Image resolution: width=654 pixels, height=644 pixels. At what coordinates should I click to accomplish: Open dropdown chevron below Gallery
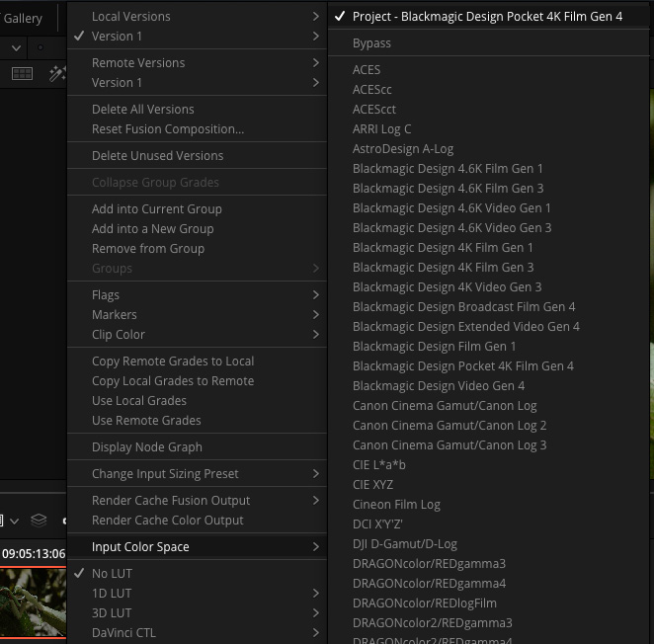click(16, 48)
